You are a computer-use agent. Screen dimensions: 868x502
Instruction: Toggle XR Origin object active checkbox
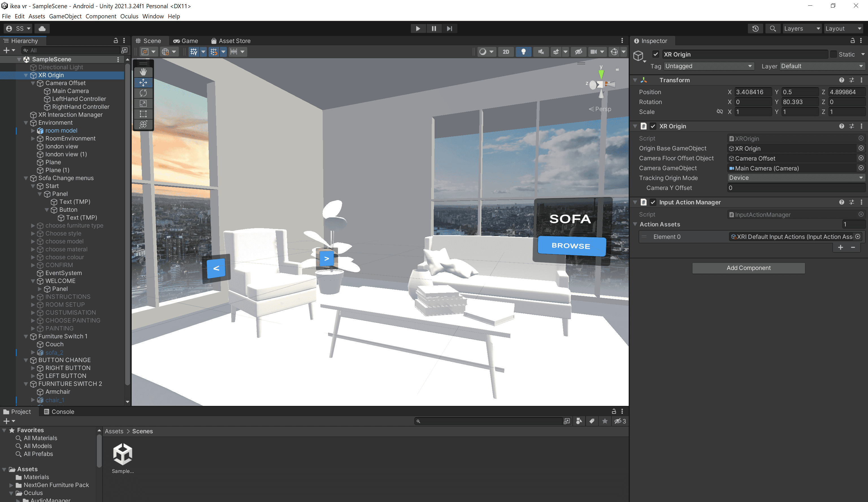656,55
